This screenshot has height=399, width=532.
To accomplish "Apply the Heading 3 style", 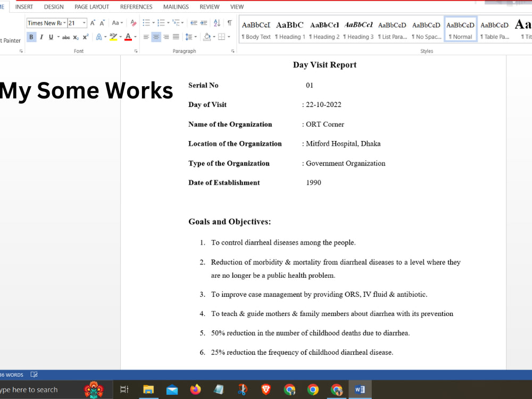I will click(358, 30).
